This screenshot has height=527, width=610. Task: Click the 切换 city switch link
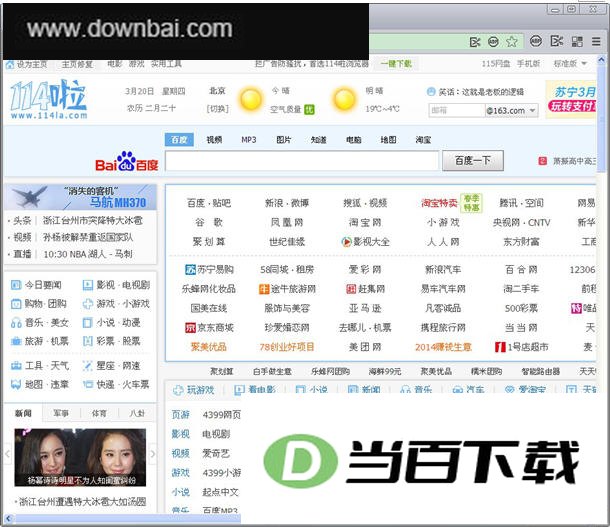[217, 109]
